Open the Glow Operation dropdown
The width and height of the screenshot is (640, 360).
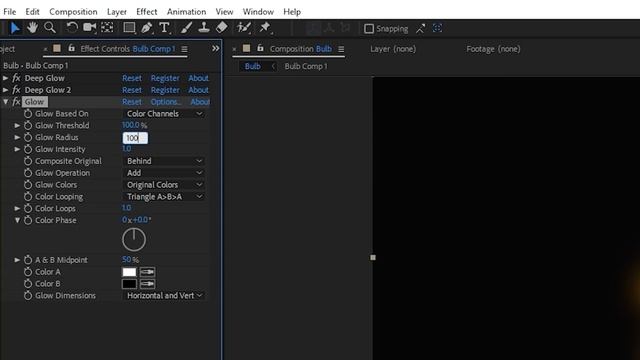pos(164,173)
